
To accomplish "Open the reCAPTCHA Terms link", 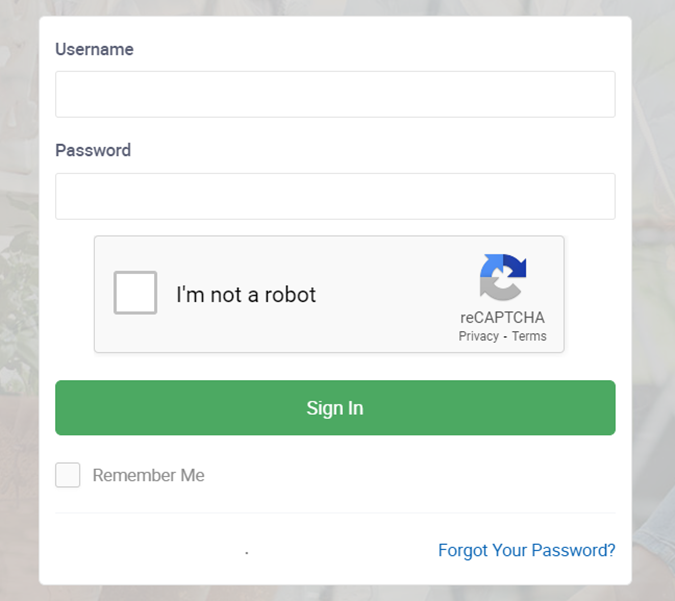I will [x=529, y=336].
